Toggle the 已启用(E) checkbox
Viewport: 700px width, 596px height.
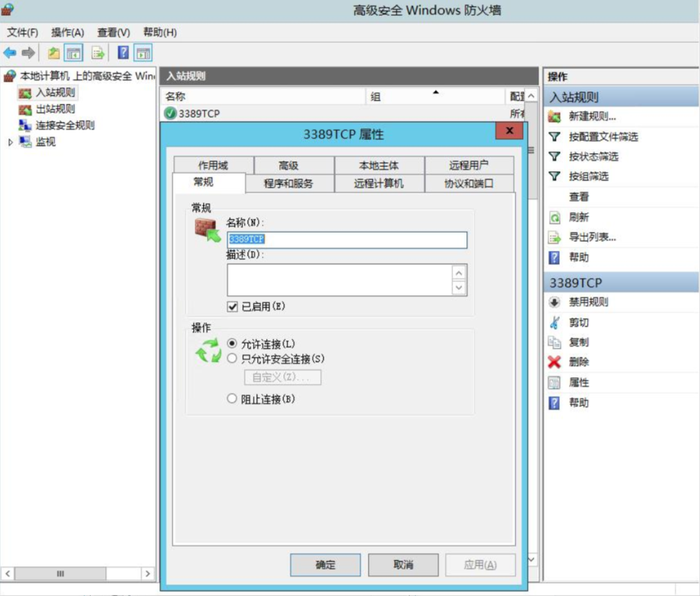pos(232,307)
